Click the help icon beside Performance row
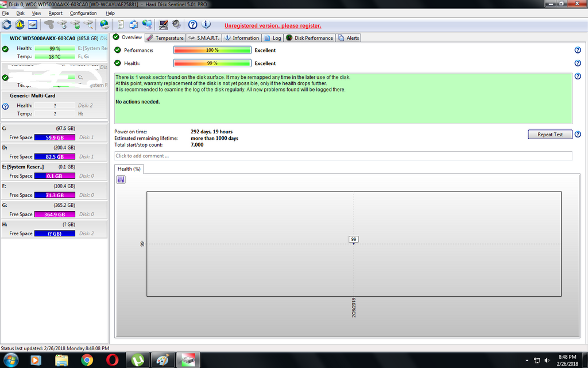 [578, 50]
